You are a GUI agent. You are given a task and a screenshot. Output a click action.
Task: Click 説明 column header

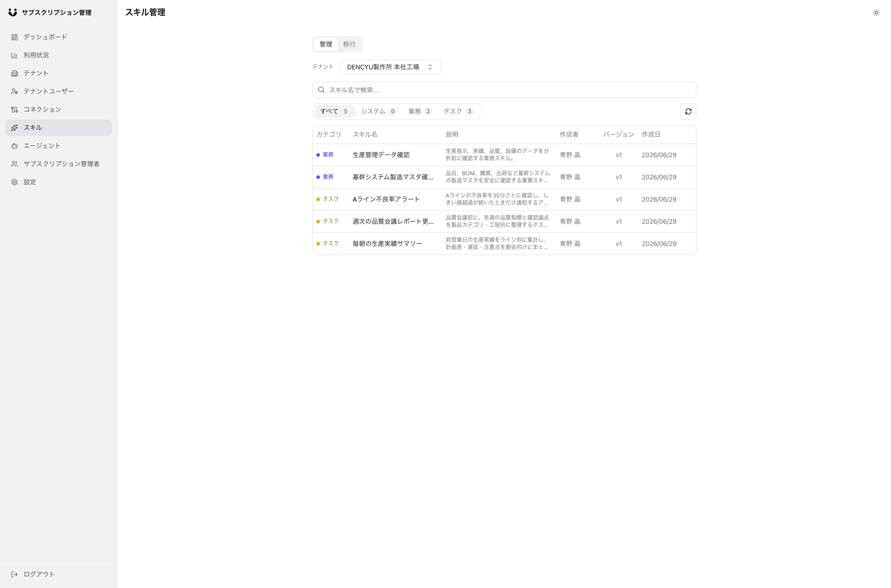click(452, 135)
